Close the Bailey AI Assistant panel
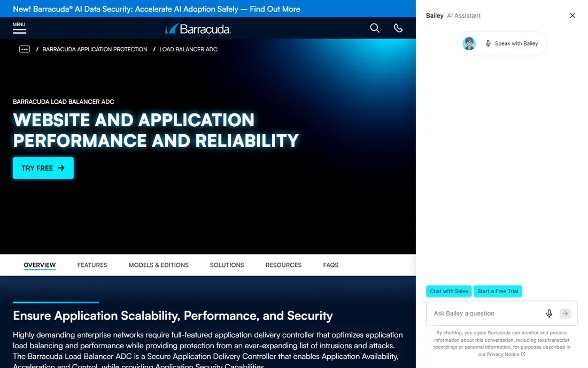The width and height of the screenshot is (588, 368). 572,16
